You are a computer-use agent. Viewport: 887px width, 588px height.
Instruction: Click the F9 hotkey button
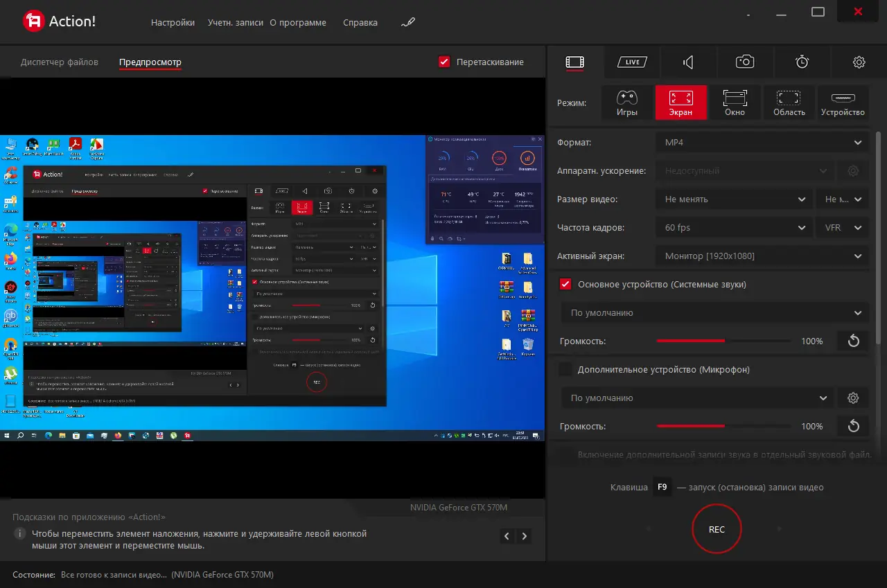tap(662, 488)
